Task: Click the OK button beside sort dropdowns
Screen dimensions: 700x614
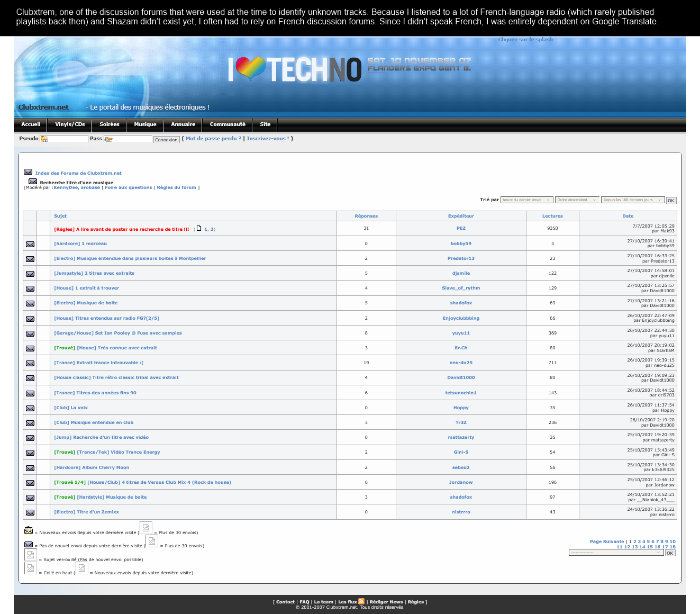Action: (x=670, y=201)
